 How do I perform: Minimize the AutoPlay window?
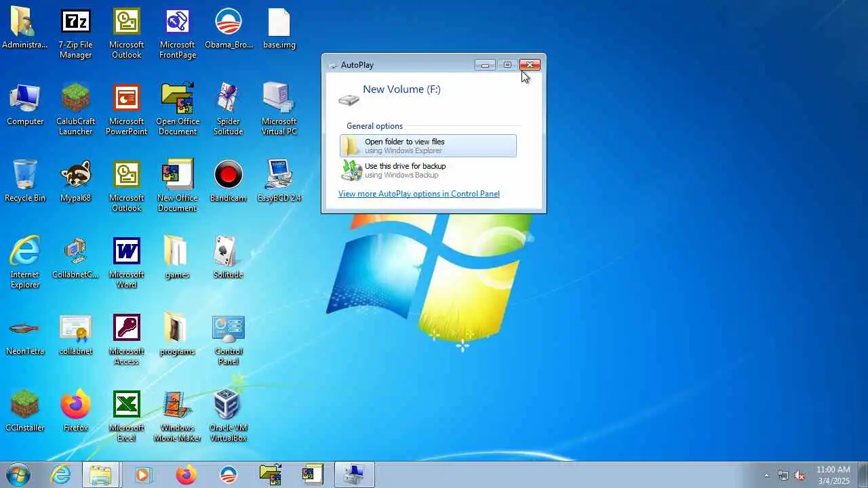coord(485,65)
